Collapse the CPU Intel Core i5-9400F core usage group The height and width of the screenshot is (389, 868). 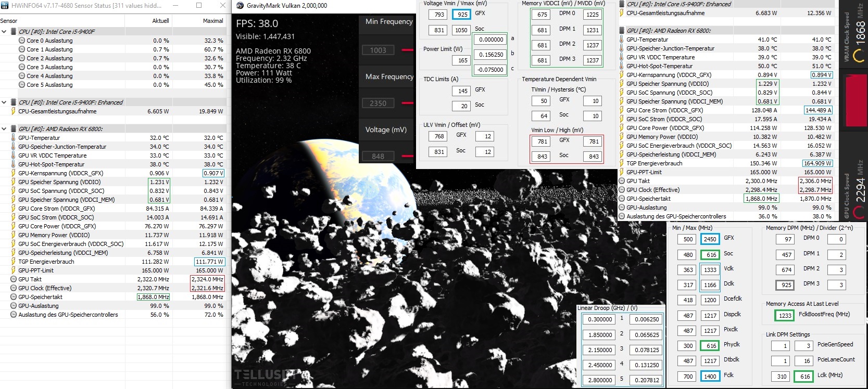click(x=4, y=32)
